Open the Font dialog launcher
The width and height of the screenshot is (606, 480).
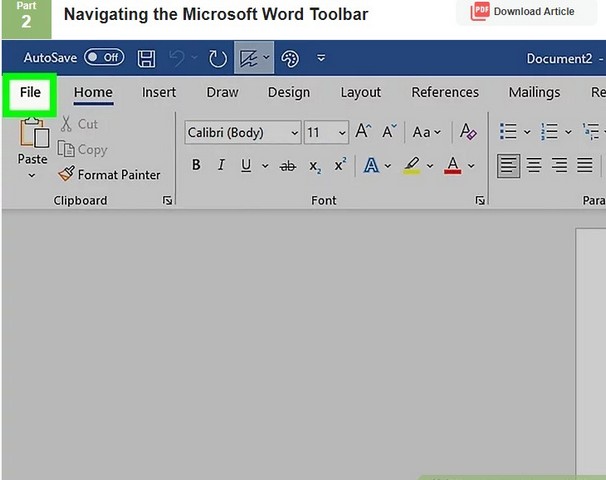coord(481,201)
